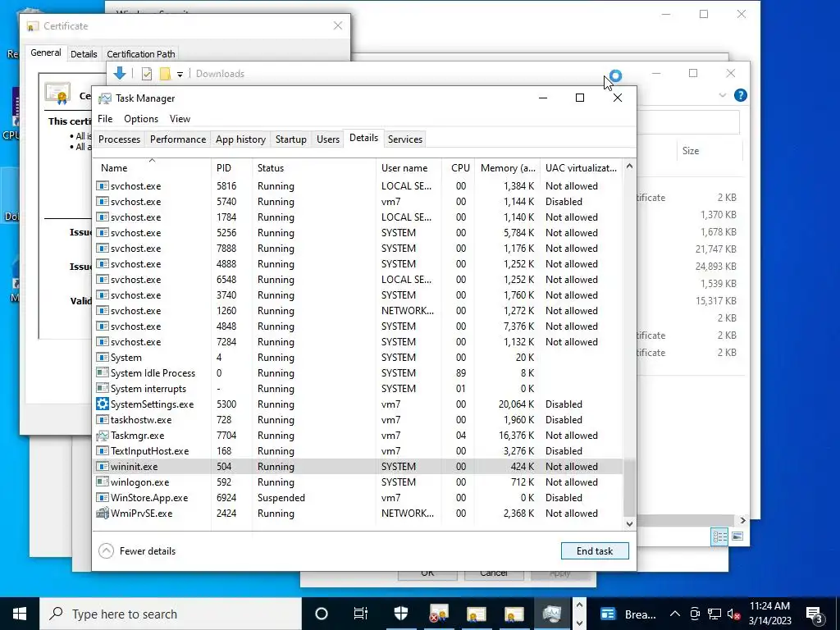840x630 pixels.
Task: Open Task View from the taskbar
Action: [x=361, y=614]
